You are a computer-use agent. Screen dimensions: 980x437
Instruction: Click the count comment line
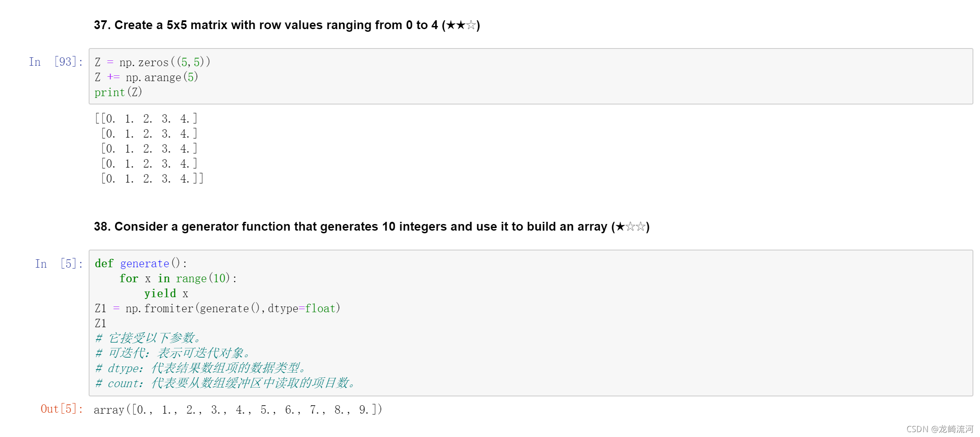click(225, 383)
